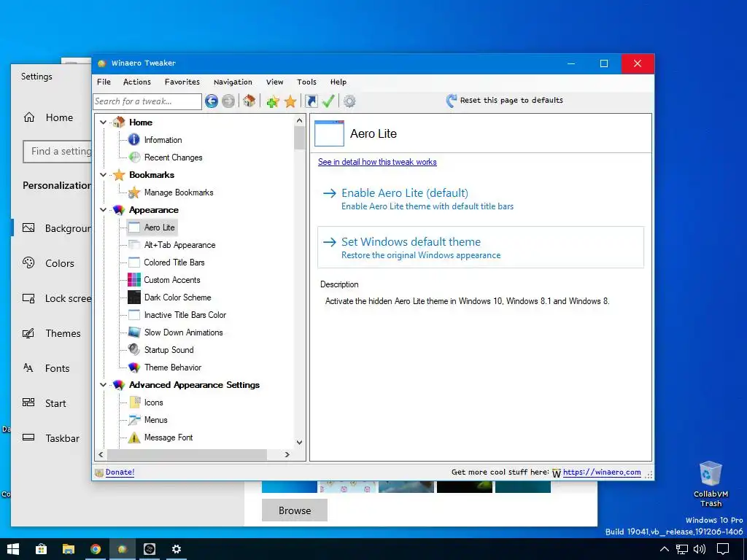The height and width of the screenshot is (560, 747).
Task: Open the View menu
Action: point(275,82)
